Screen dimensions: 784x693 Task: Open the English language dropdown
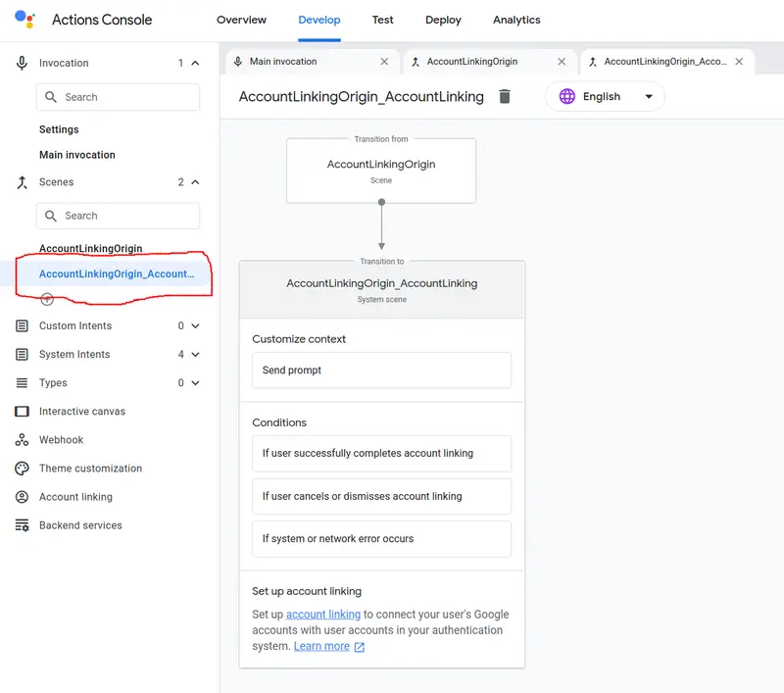[605, 96]
